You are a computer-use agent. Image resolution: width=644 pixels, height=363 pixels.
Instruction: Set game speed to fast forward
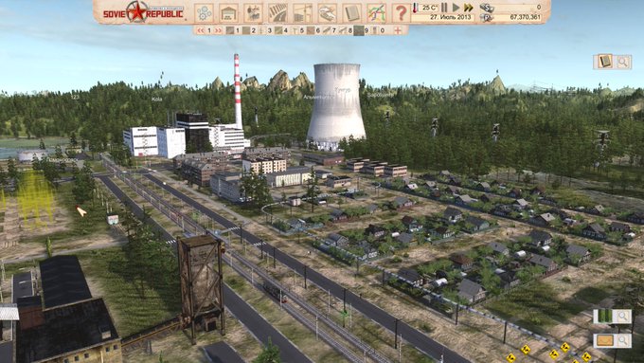click(469, 8)
